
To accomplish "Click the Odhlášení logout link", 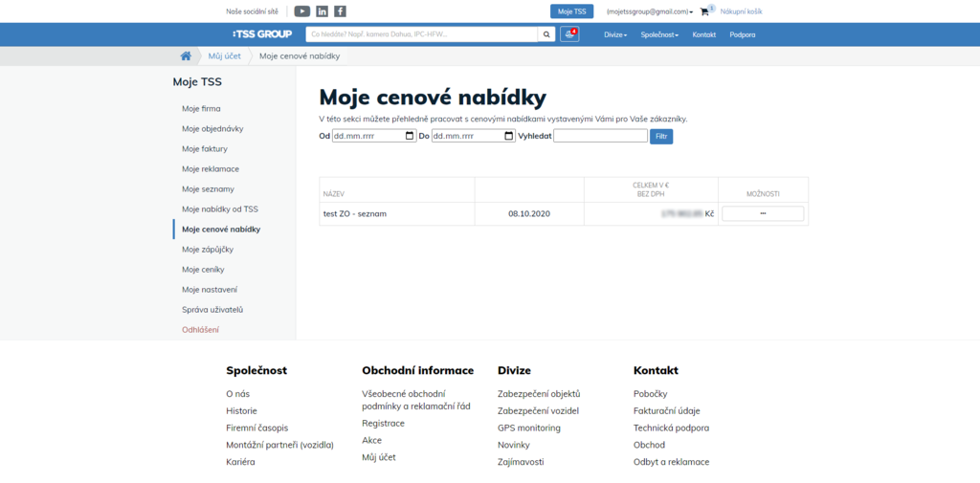I will tap(200, 330).
